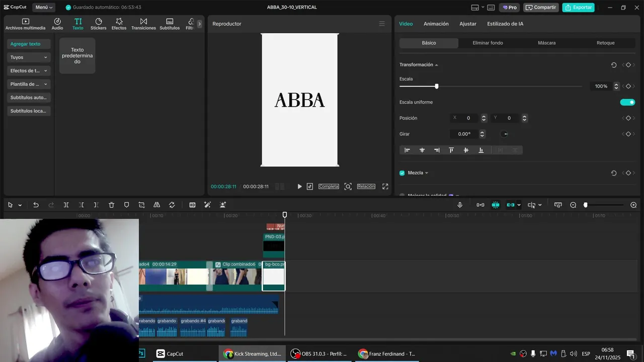Click the Exportar button
The width and height of the screenshot is (644, 362).
pos(579,8)
